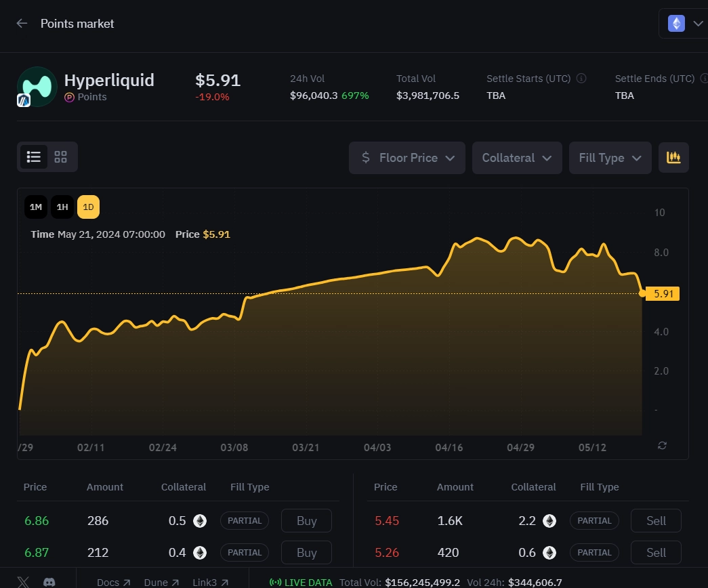
Task: Click Buy on the 6.86 price order
Action: 306,520
